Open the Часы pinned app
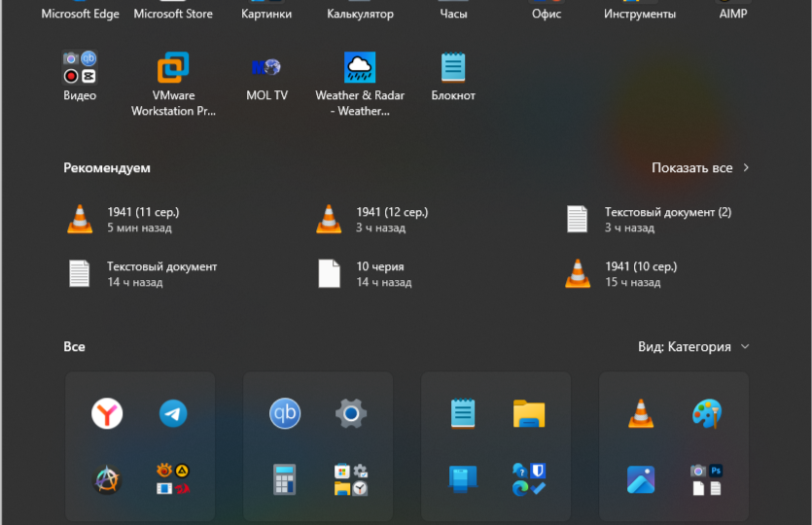 point(453,12)
